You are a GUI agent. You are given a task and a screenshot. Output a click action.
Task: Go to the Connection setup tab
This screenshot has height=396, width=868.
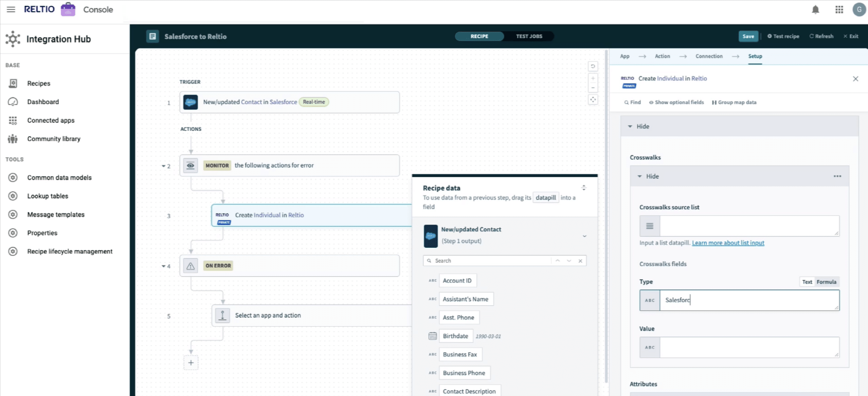tap(709, 56)
